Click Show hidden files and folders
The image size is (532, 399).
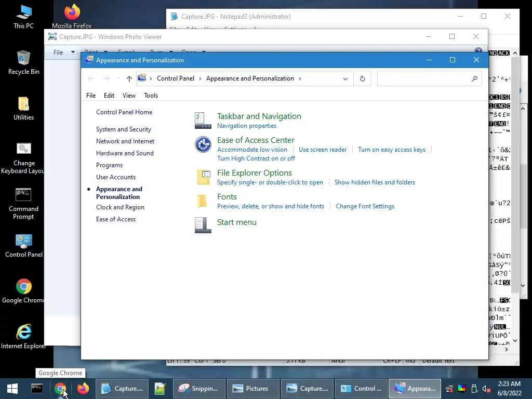click(375, 182)
